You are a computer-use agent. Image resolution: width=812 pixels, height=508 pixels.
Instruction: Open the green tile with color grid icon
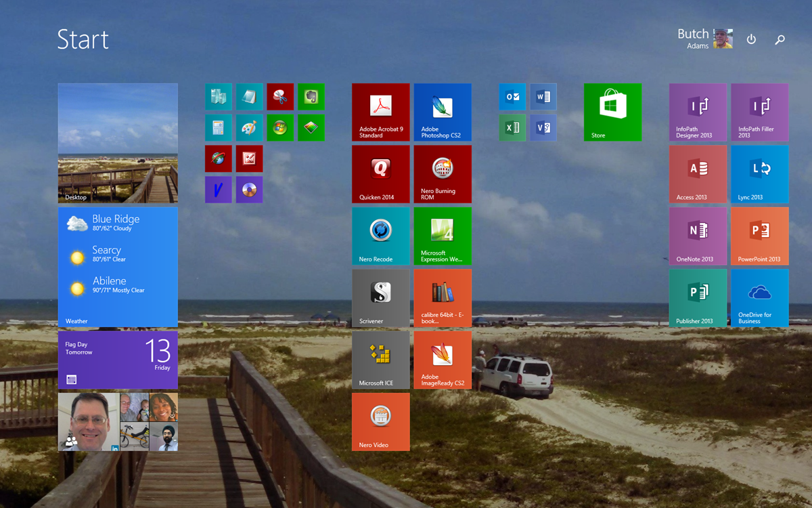coord(311,128)
